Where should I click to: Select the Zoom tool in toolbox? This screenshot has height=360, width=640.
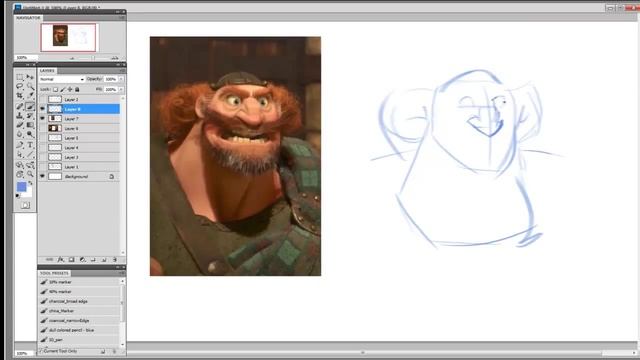30,174
